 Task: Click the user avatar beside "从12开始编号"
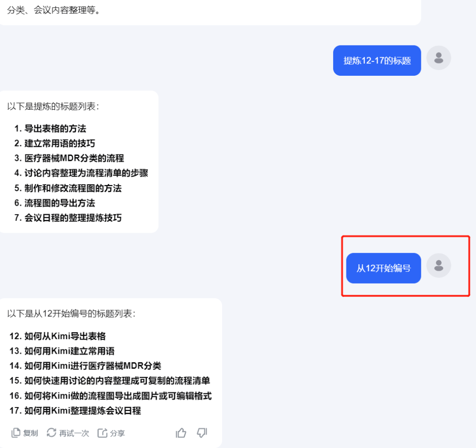point(439,265)
